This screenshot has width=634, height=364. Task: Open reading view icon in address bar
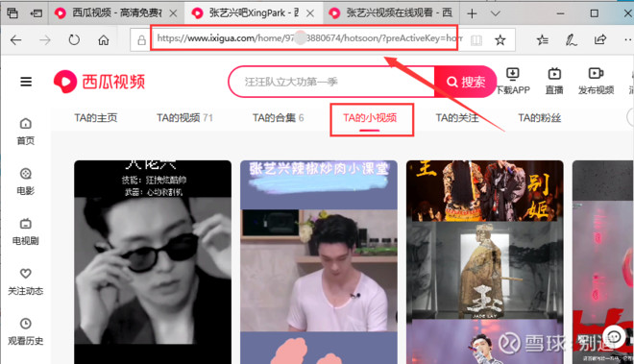pyautogui.click(x=476, y=40)
